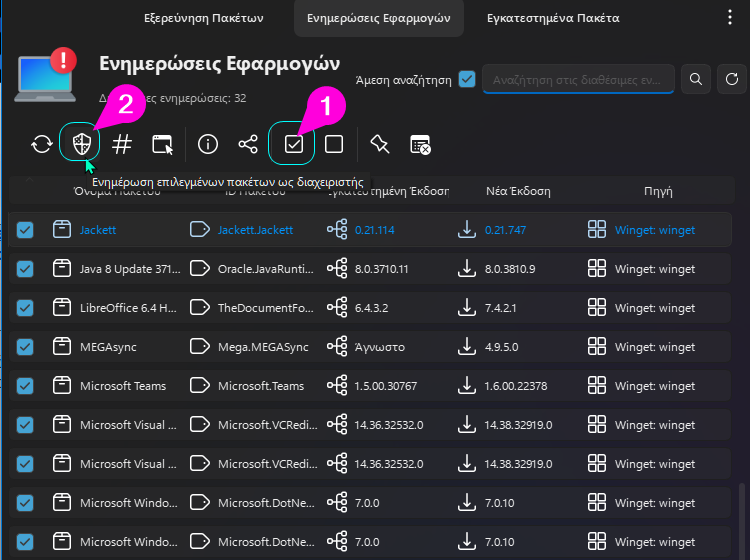This screenshot has width=750, height=560.
Task: Click the Jackett.Jackett package ID
Action: (x=255, y=230)
